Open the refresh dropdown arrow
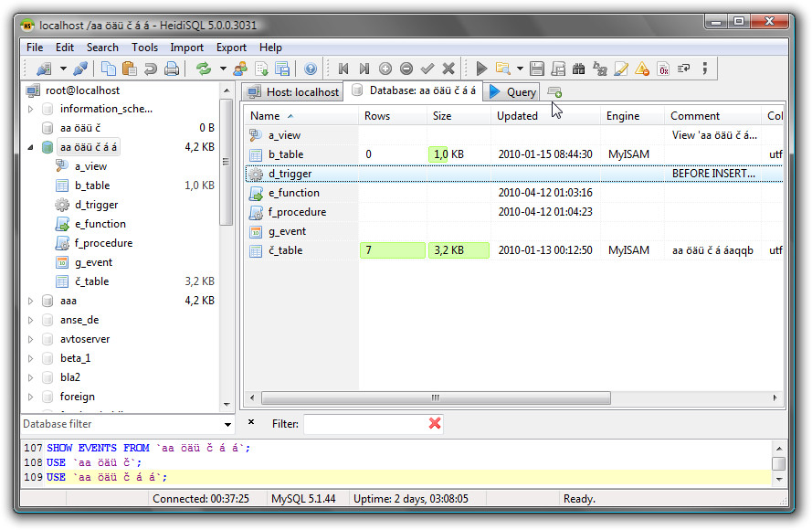The image size is (812, 530). (x=223, y=69)
